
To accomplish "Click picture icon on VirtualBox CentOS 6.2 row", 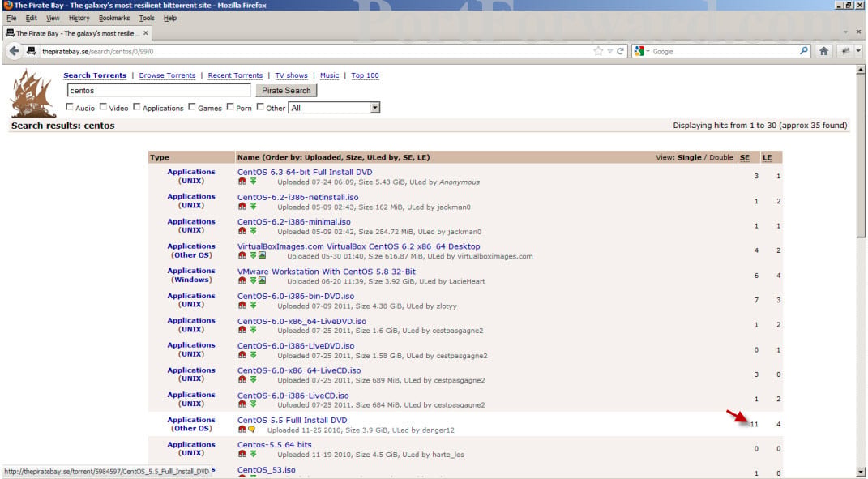I will 263,256.
